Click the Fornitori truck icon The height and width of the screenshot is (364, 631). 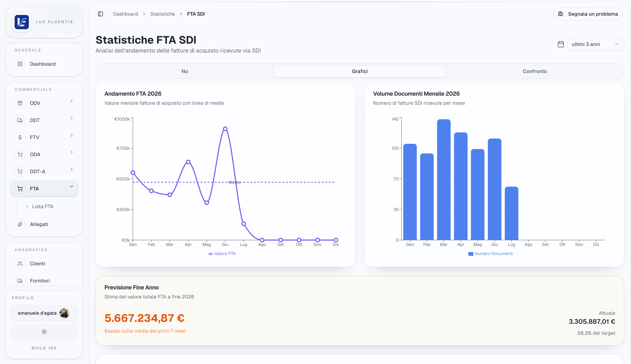[20, 281]
